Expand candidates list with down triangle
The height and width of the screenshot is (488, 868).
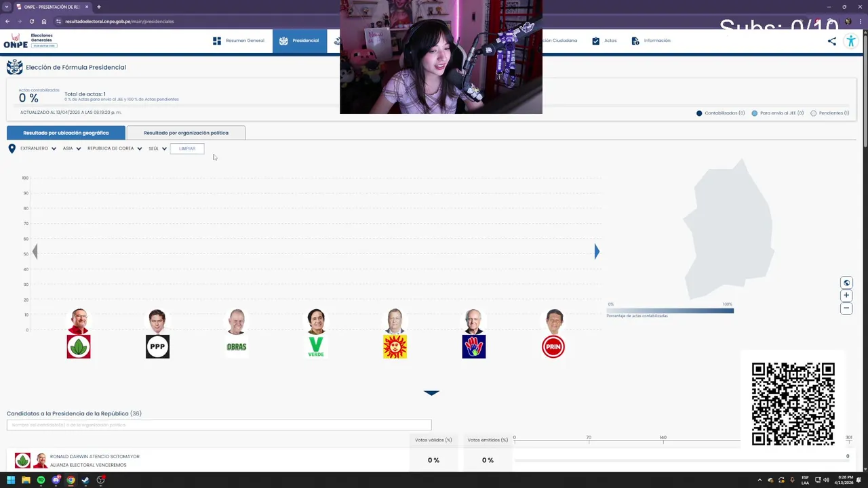point(431,392)
